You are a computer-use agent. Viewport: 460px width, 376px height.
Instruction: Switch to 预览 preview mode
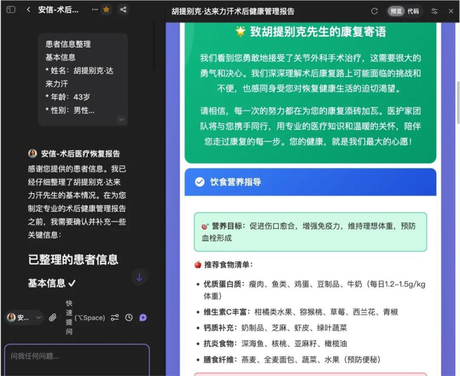(396, 11)
